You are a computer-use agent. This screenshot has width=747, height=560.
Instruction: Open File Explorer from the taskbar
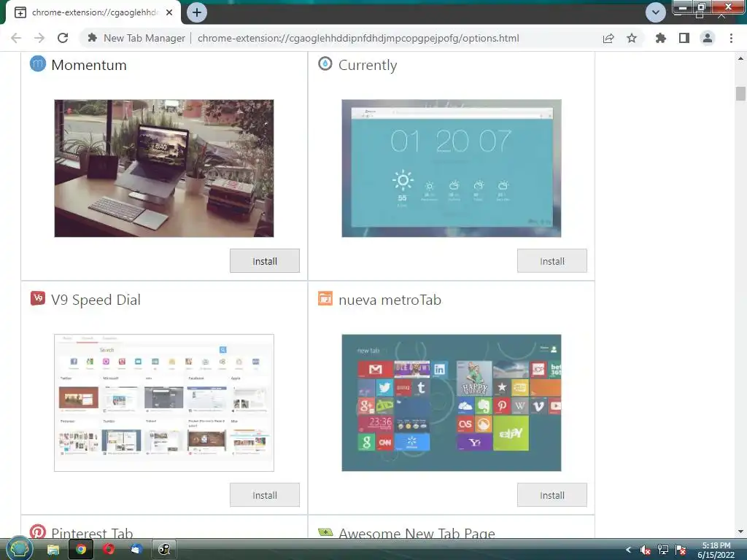[53, 550]
